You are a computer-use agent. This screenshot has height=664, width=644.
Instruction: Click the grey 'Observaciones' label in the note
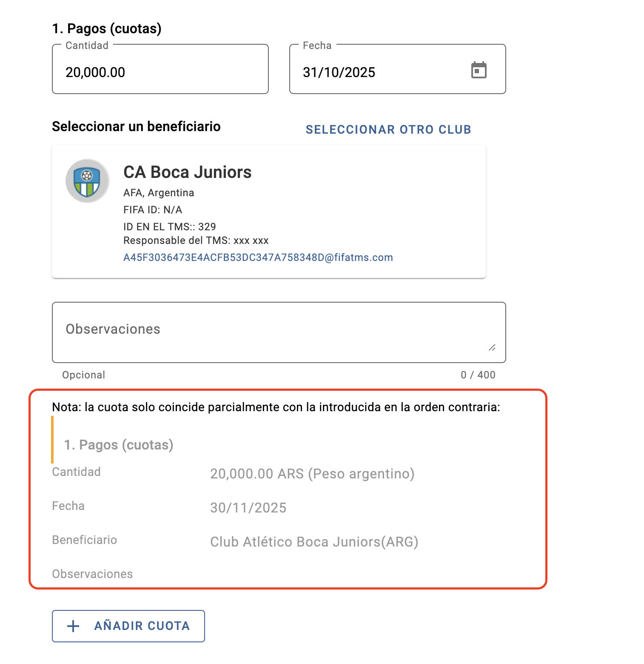point(93,574)
